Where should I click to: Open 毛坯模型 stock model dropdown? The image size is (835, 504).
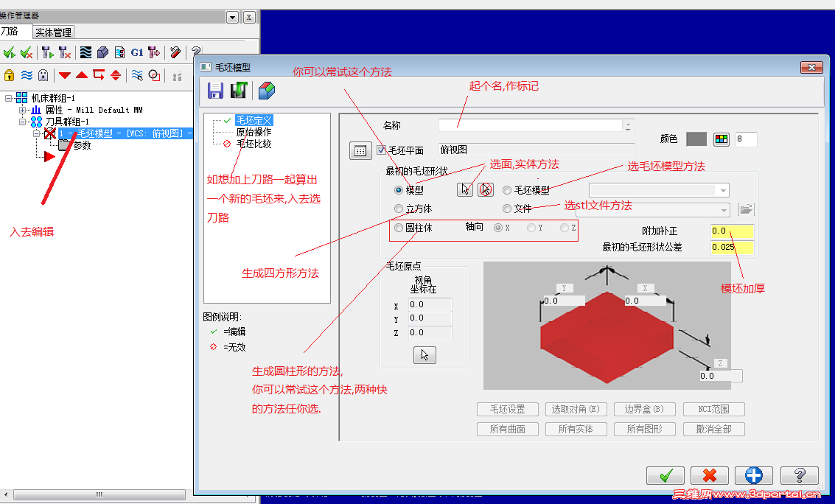point(723,190)
